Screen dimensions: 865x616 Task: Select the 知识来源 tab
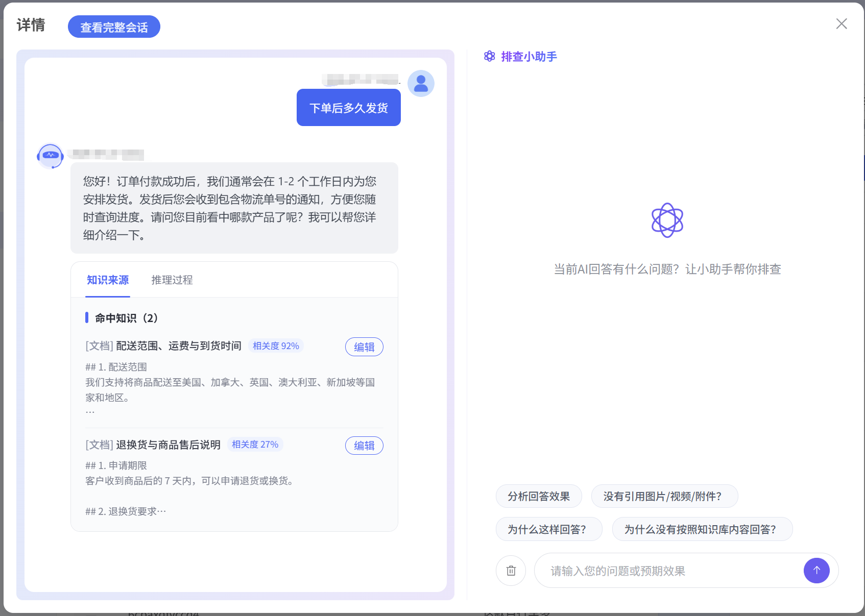pyautogui.click(x=108, y=280)
